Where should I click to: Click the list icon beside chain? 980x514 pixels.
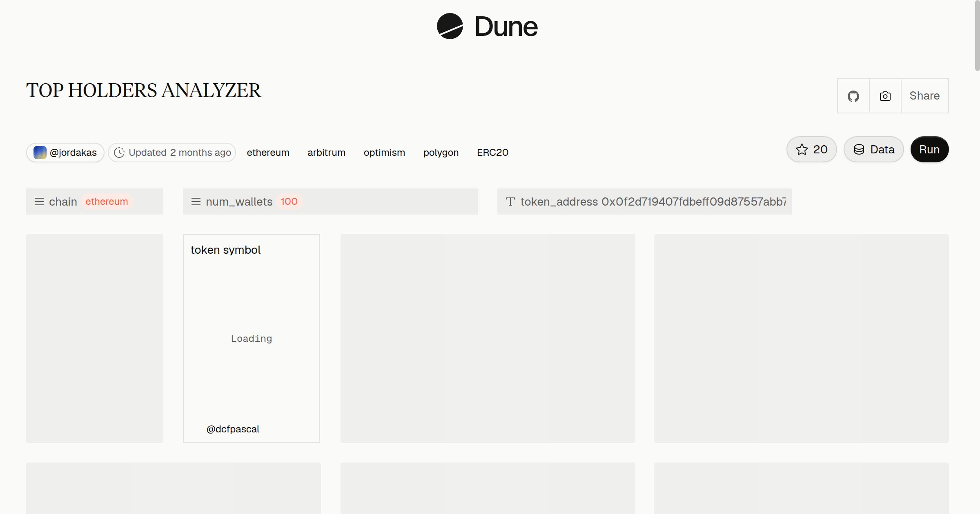[x=39, y=202]
